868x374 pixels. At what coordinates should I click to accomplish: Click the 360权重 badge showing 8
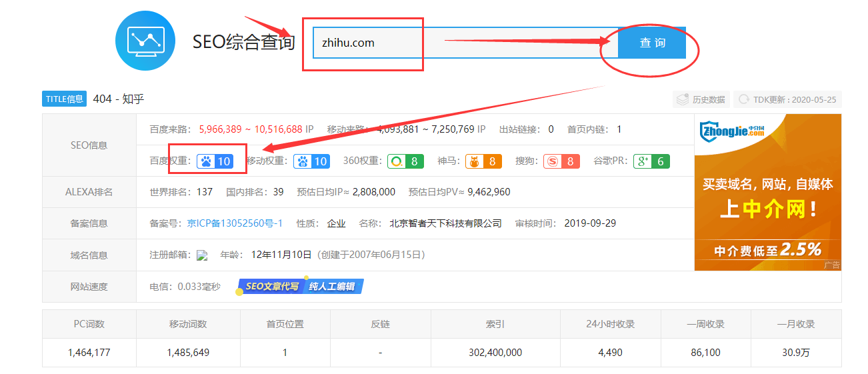406,161
